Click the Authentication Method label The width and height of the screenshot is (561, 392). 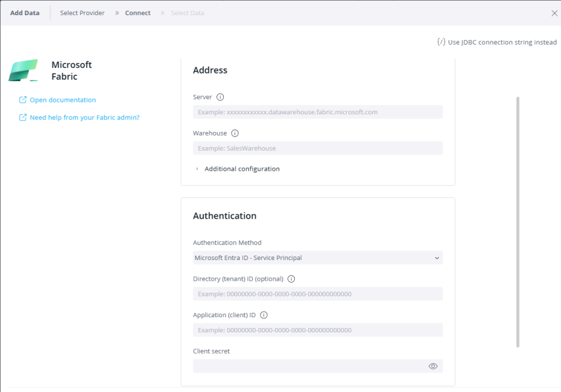click(x=227, y=242)
